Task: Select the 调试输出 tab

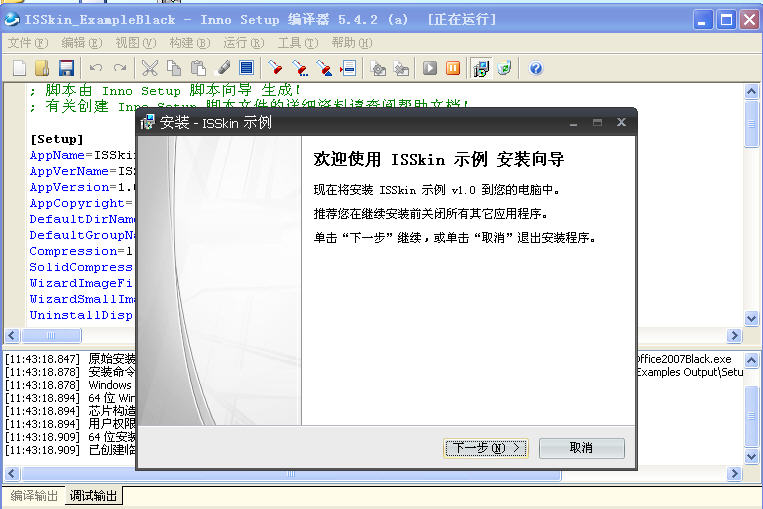Action: coord(93,496)
